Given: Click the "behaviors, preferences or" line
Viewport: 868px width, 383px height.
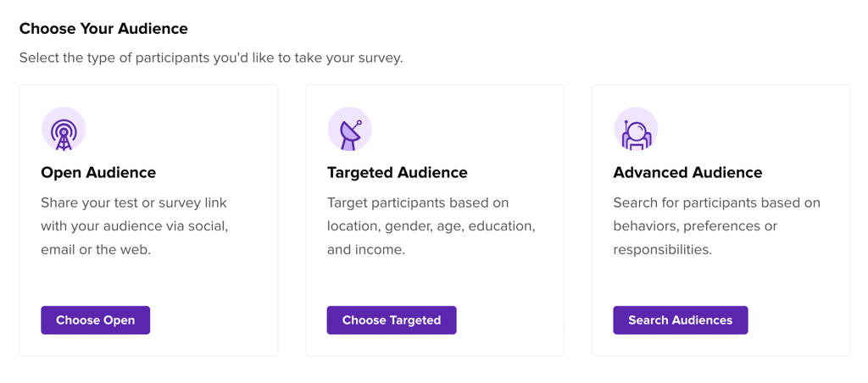Looking at the screenshot, I should 695,227.
